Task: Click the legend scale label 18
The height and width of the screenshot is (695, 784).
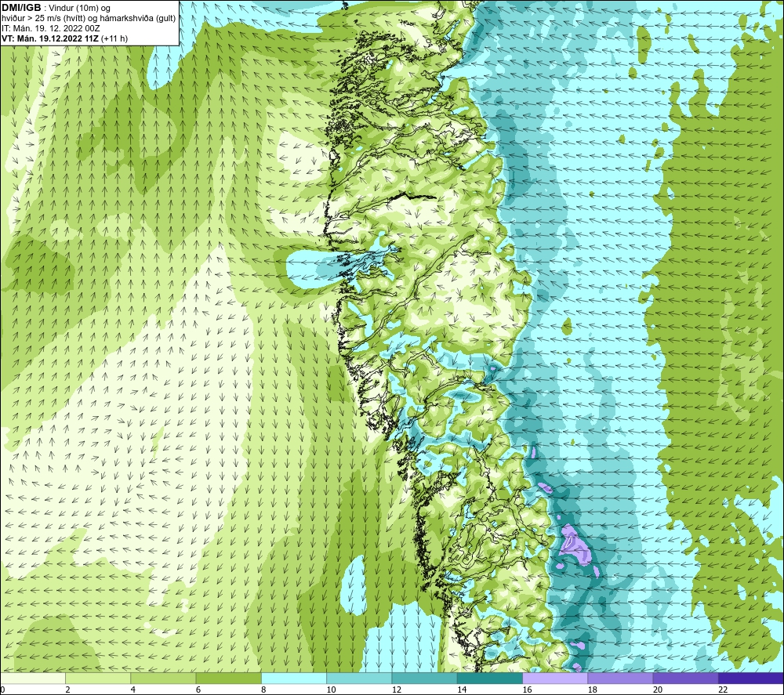Action: point(593,690)
